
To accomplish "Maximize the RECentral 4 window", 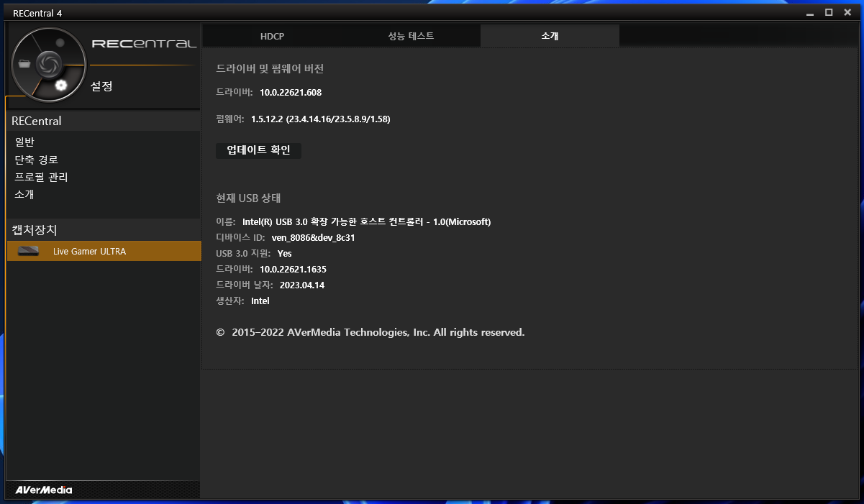I will point(828,12).
